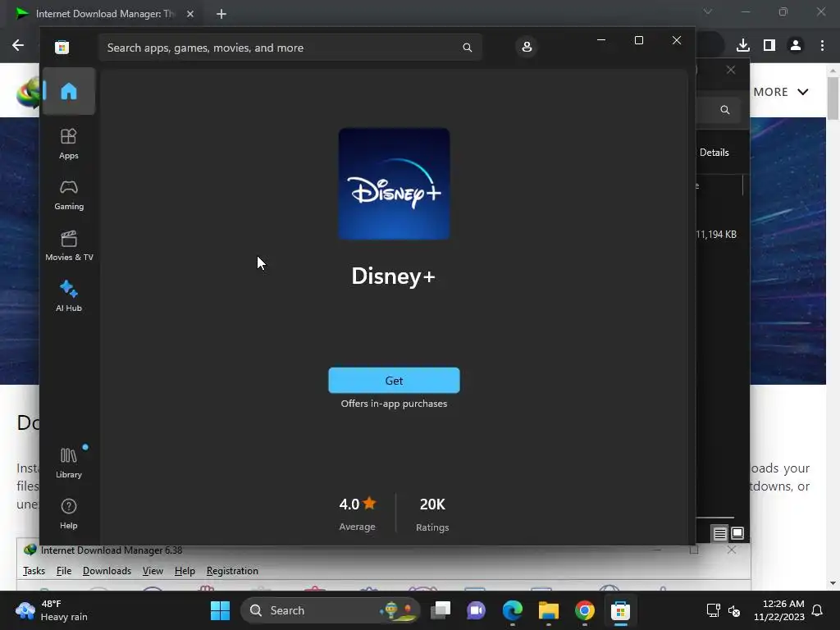This screenshot has width=840, height=630.
Task: Open Microsoft Edge from taskbar
Action: [513, 610]
